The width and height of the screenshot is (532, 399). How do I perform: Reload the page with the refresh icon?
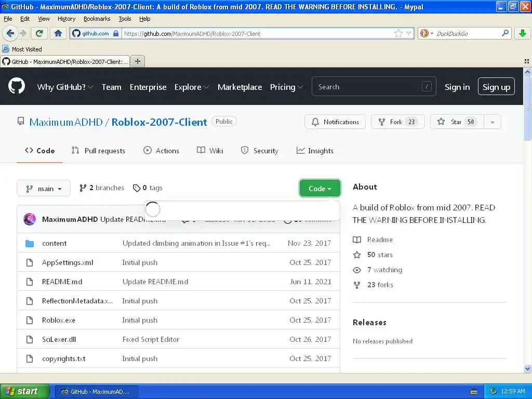tap(39, 33)
